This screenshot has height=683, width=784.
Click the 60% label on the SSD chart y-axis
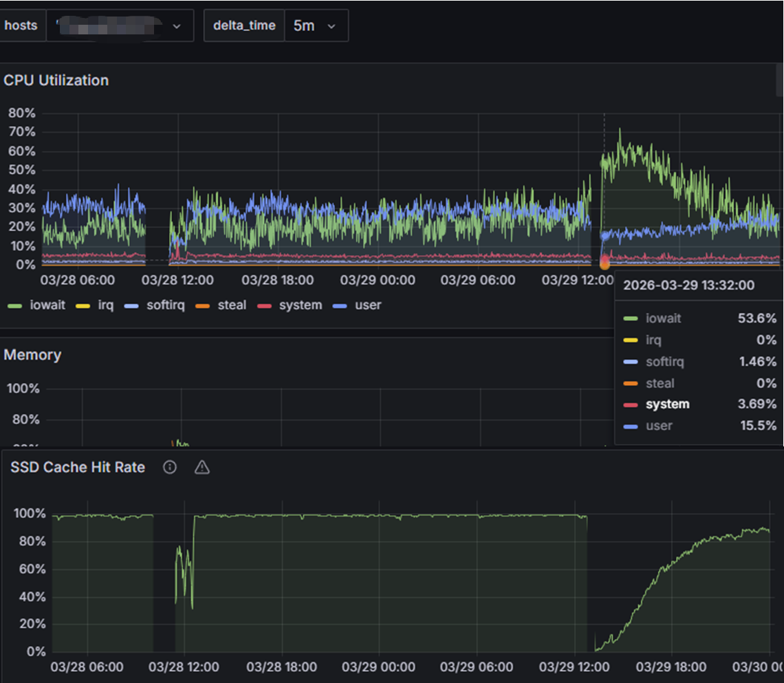click(32, 569)
